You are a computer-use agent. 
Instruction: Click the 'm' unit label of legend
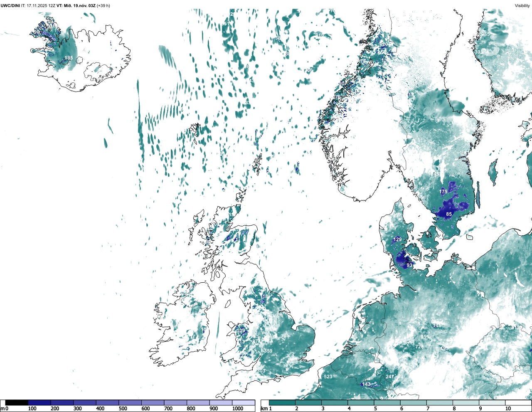point(2,409)
